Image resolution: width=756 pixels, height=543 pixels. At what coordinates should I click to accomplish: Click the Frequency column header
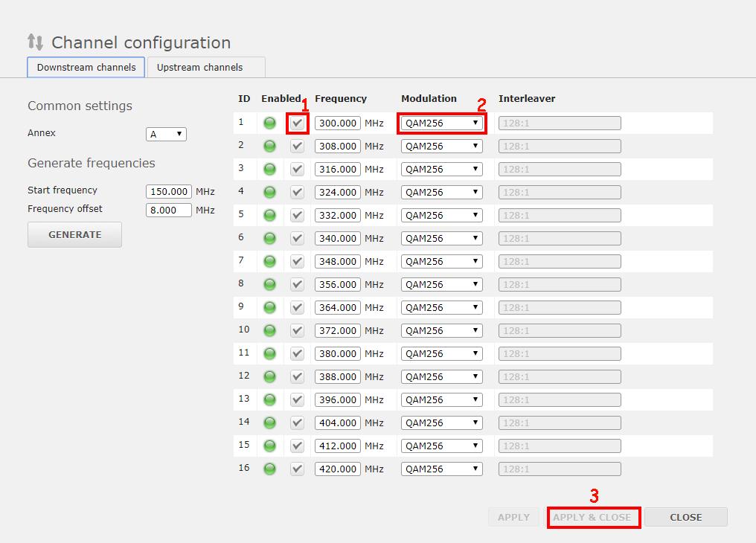click(341, 99)
